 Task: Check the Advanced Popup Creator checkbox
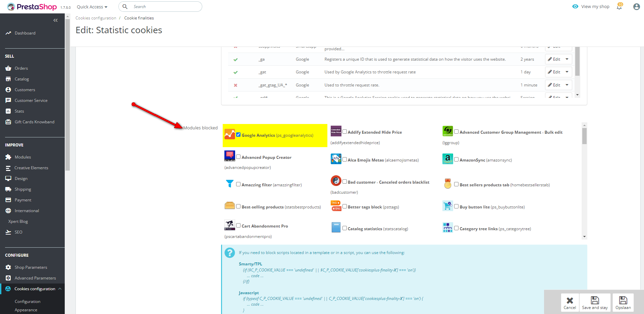pos(238,157)
